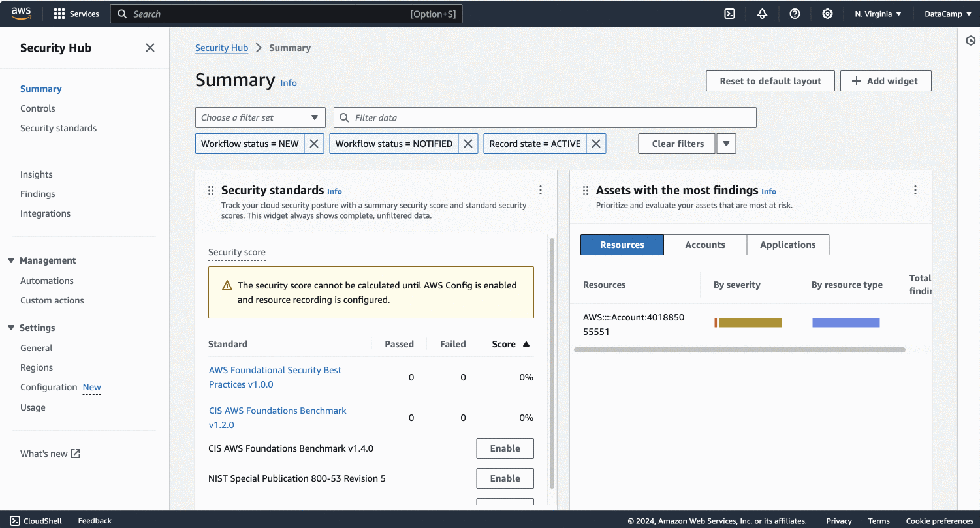
Task: Open Insights in side navigation
Action: (37, 174)
